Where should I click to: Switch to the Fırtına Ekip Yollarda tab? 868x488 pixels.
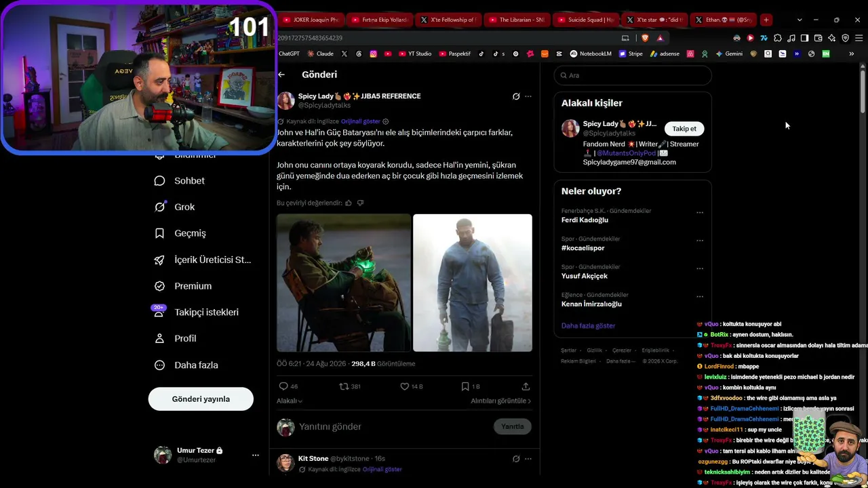379,20
